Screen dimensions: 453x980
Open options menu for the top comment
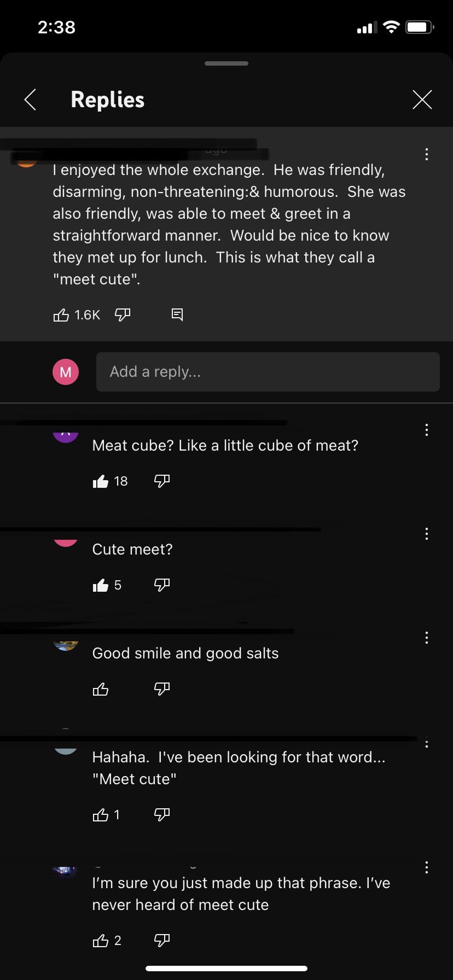[x=426, y=154]
